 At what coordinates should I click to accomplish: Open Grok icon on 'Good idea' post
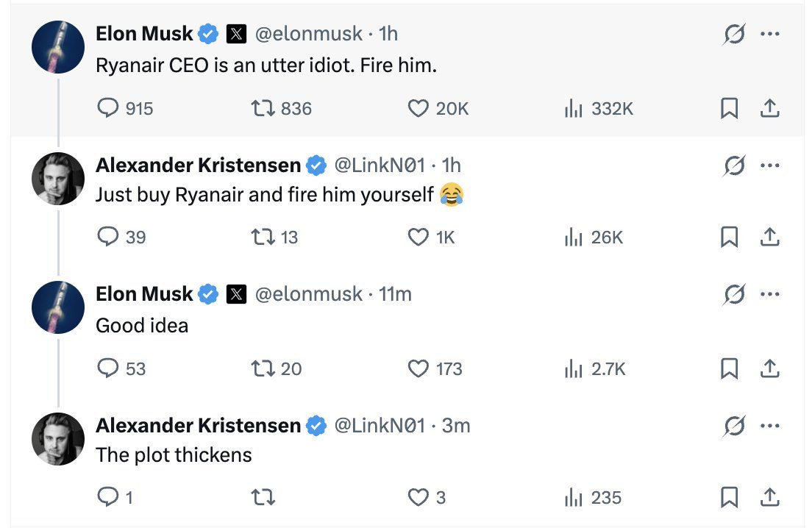point(733,294)
